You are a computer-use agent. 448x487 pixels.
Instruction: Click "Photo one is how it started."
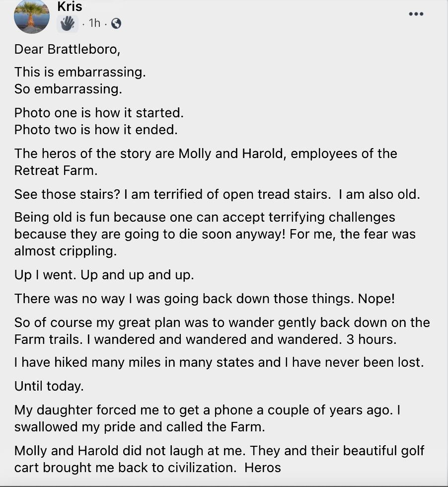(x=99, y=113)
